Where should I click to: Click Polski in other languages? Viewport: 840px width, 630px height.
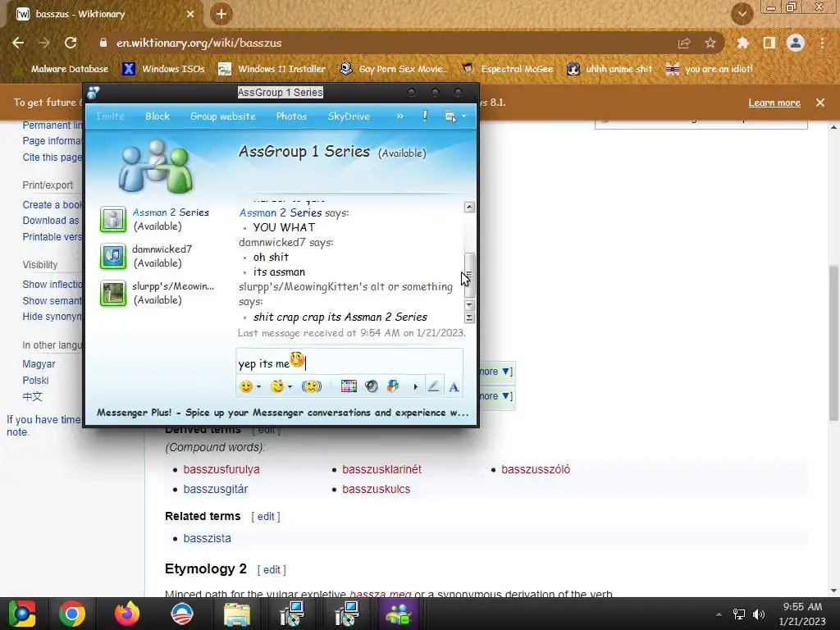coord(35,380)
